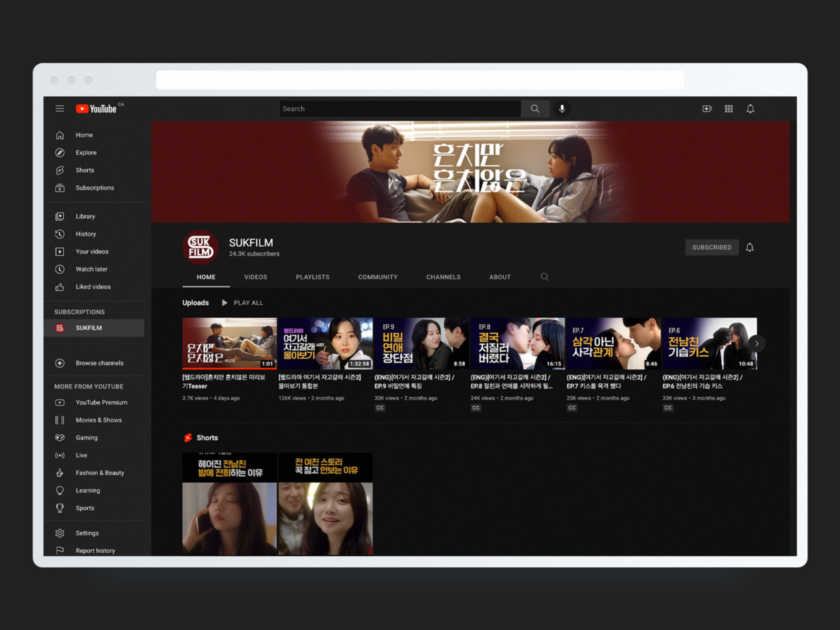Screen dimensions: 840x630
Task: Switch to the PLAYLISTS tab
Action: [x=312, y=277]
